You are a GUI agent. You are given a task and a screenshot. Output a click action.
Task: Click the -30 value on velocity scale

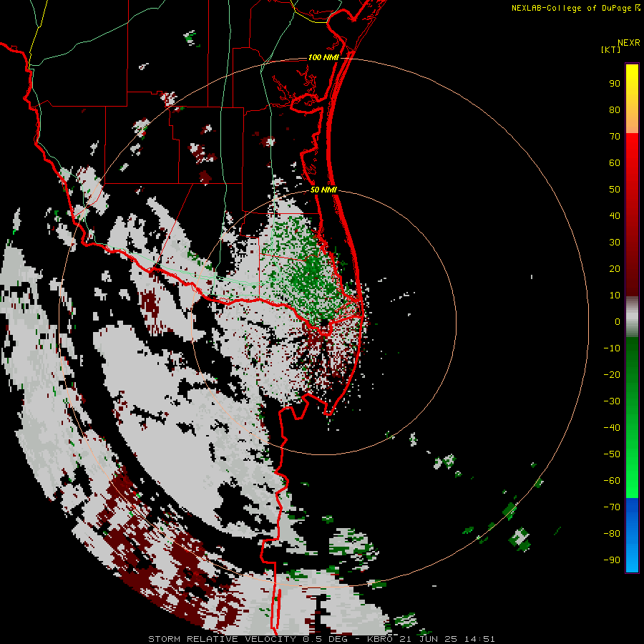coord(612,401)
